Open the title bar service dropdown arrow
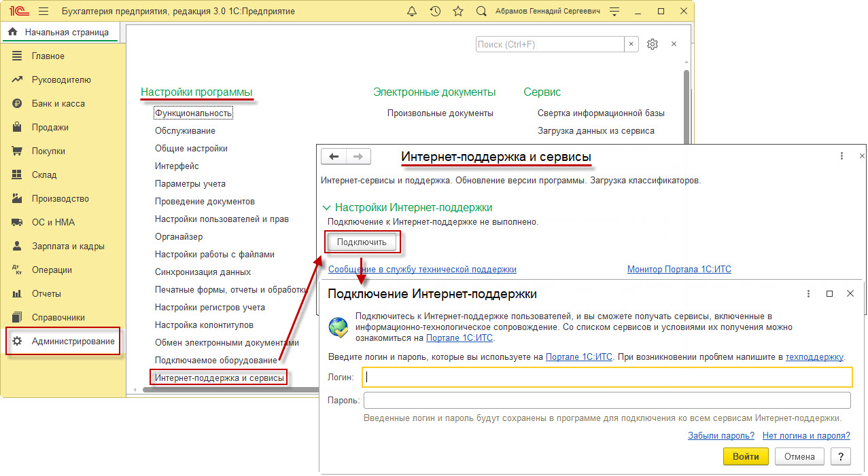The width and height of the screenshot is (868, 476). pyautogui.click(x=614, y=12)
